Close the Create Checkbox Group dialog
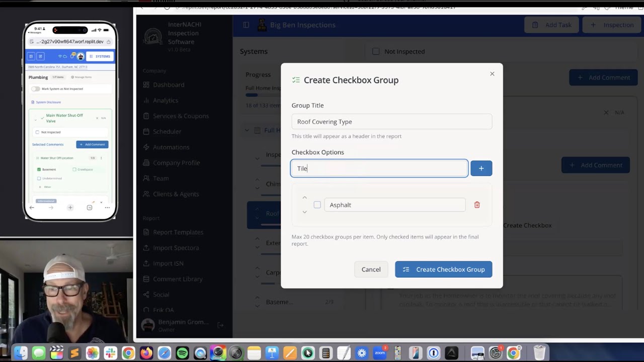The height and width of the screenshot is (362, 644). [492, 74]
